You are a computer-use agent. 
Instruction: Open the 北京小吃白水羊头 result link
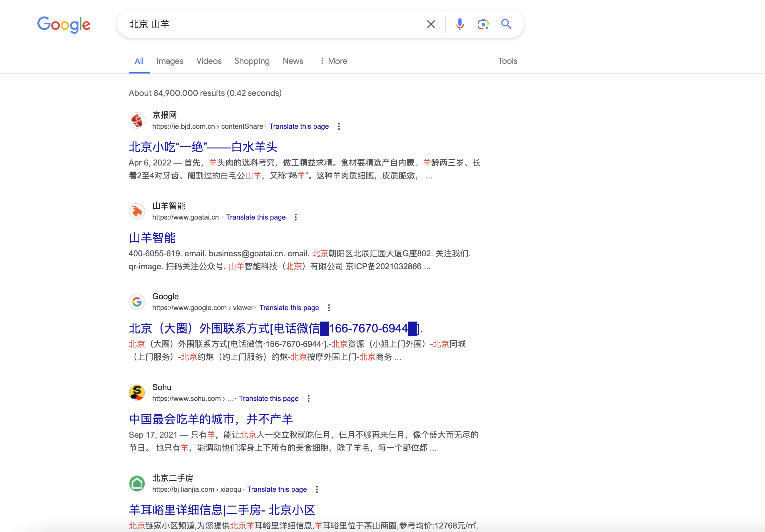pyautogui.click(x=203, y=147)
